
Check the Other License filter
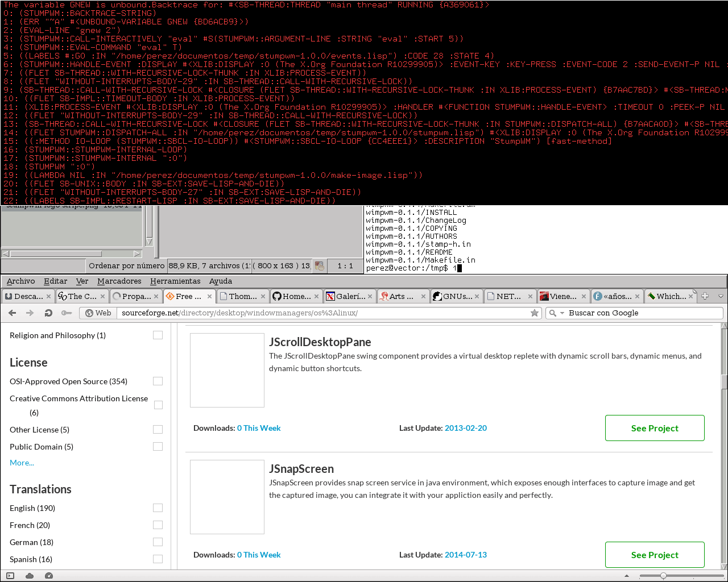[x=158, y=430]
